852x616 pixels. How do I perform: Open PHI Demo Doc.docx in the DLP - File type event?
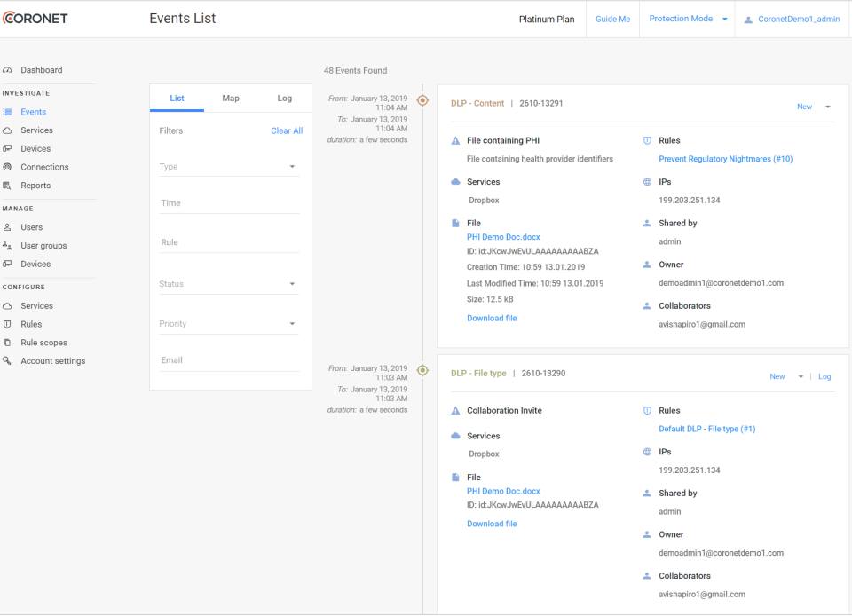point(503,491)
